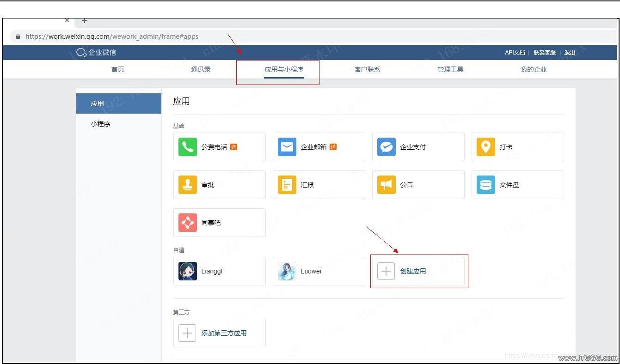Go to the 首页 tab
620x364 pixels.
coord(118,69)
